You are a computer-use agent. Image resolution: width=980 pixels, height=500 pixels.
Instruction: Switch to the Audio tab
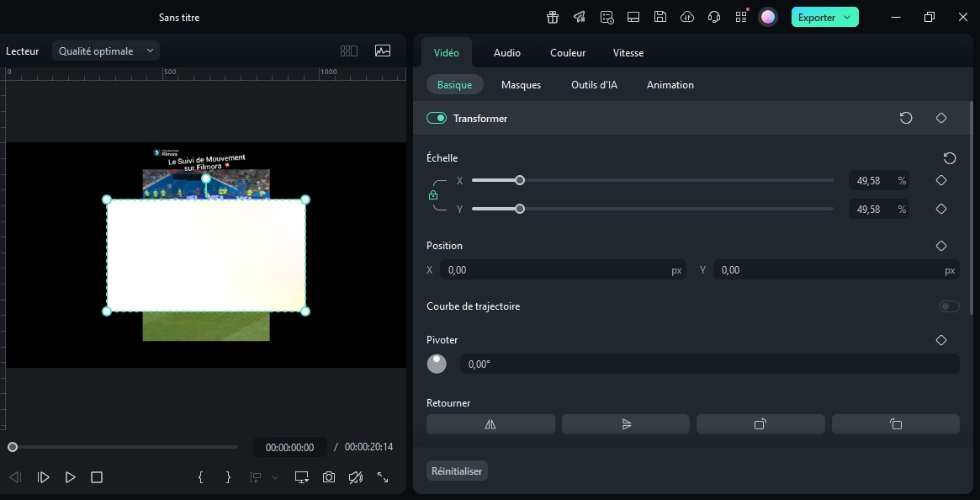click(x=507, y=52)
